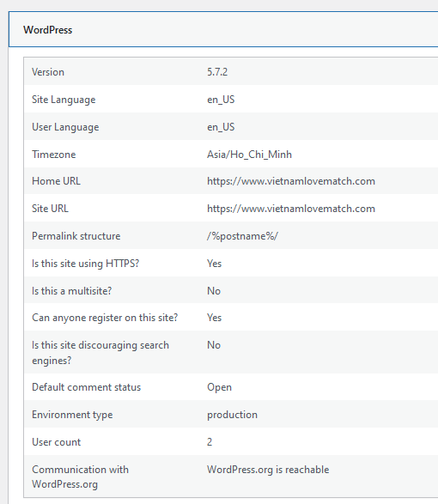
Task: Click the User Language value en_US
Action: click(x=221, y=127)
